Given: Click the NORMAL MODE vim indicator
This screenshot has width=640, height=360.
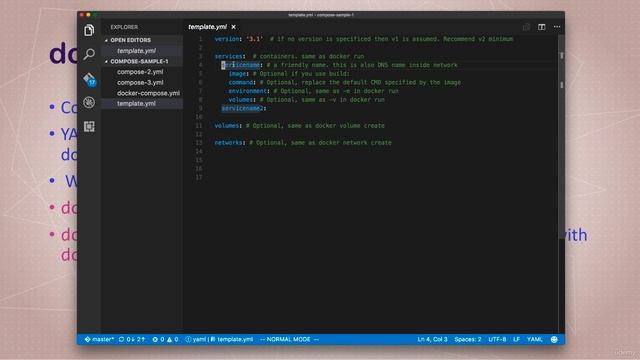Looking at the screenshot, I should (289, 339).
